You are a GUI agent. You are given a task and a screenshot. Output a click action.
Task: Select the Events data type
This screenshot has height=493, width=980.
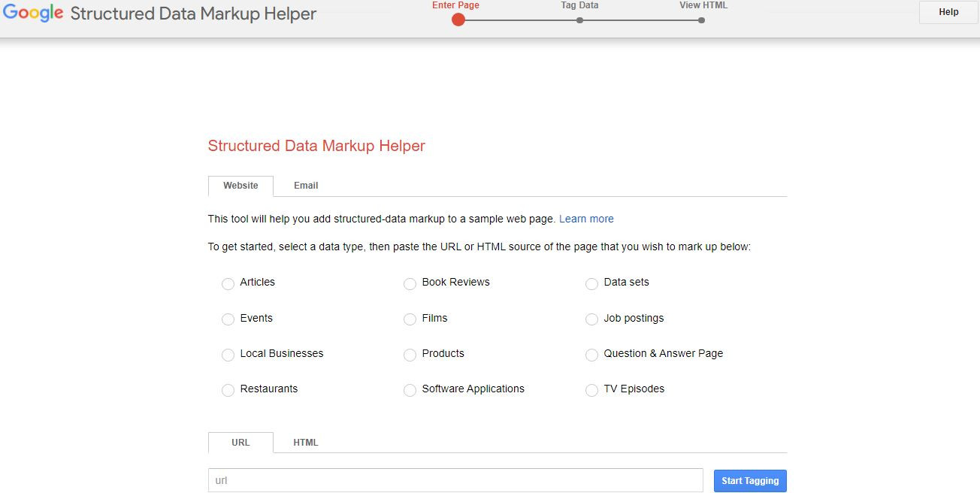pyautogui.click(x=228, y=319)
